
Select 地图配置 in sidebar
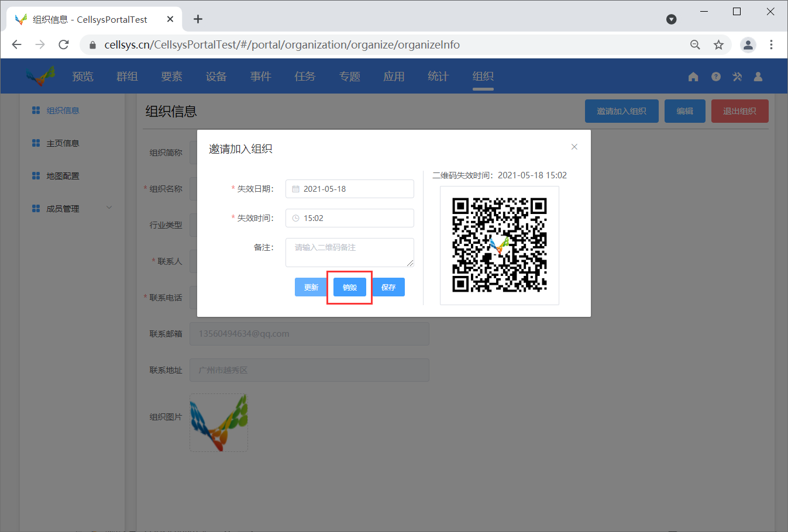[63, 176]
